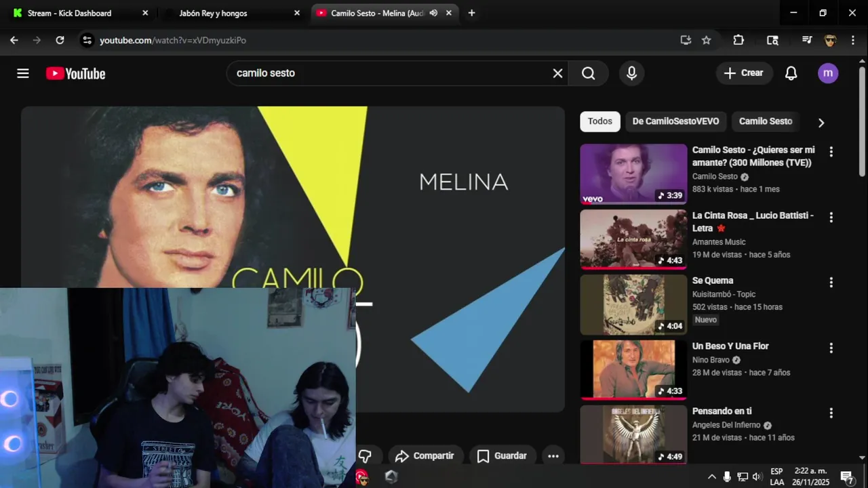
Task: Open title La Cinta Rosa _ Lucio Battisti
Action: 753,222
